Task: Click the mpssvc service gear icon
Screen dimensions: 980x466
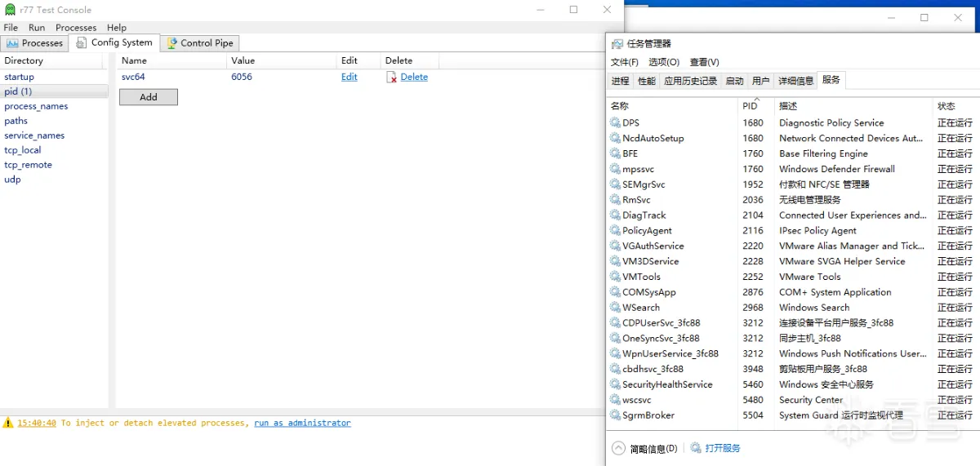Action: point(616,169)
